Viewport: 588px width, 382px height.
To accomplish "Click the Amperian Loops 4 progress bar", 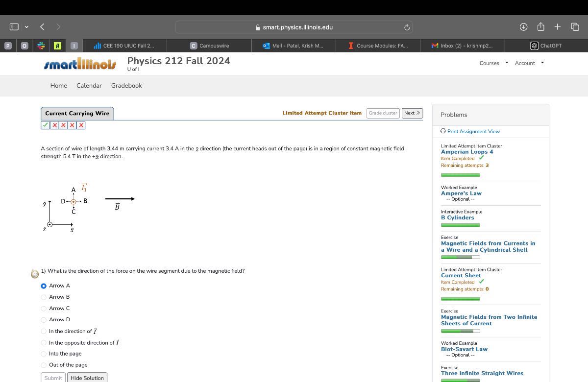I will tap(461, 175).
